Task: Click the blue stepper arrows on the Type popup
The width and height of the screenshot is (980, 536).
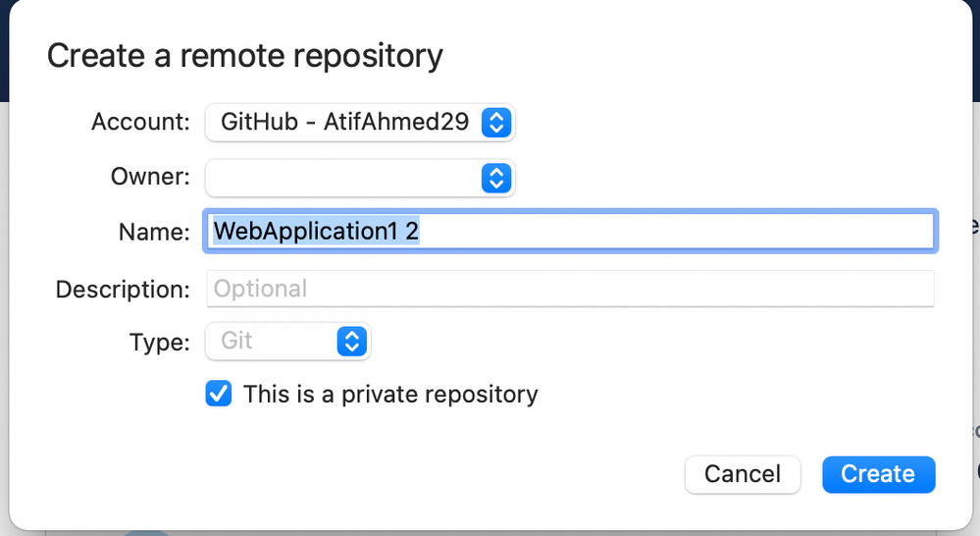Action: (x=352, y=342)
